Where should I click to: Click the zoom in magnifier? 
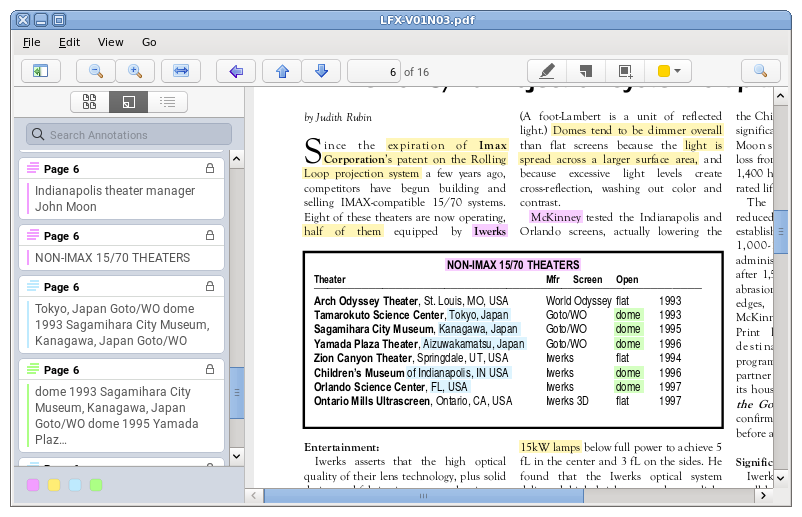click(135, 71)
